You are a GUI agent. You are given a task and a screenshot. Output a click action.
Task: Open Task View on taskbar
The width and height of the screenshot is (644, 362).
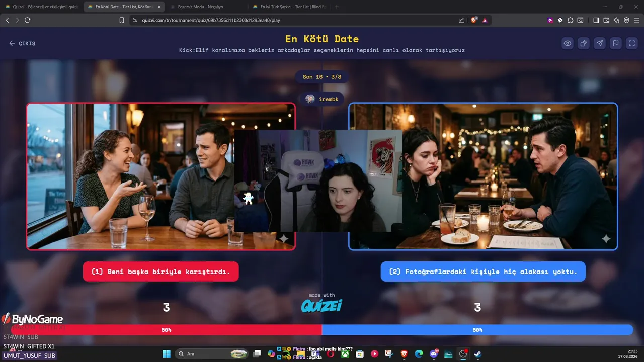257,354
